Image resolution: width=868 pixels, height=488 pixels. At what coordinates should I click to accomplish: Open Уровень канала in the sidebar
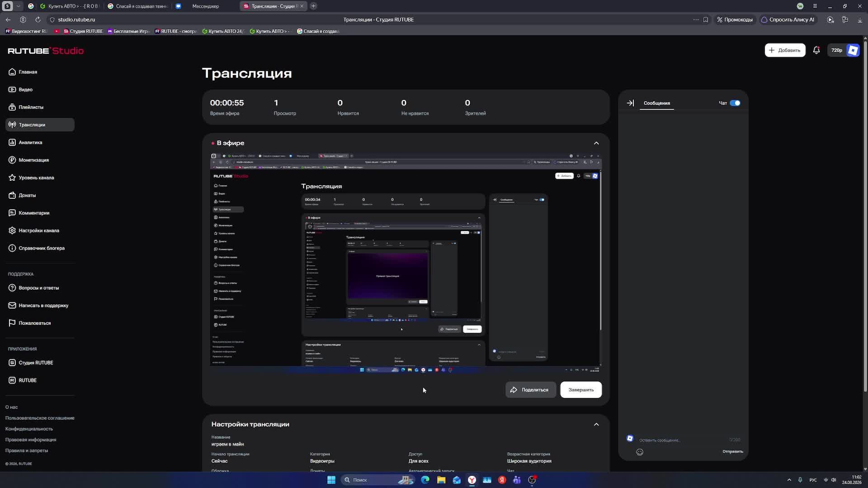coord(40,178)
